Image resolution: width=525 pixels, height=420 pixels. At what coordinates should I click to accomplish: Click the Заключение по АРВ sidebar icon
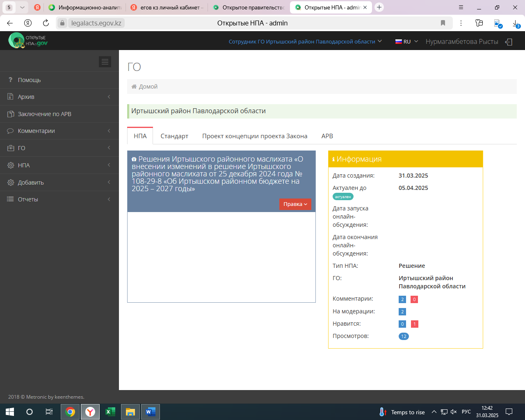(x=11, y=114)
